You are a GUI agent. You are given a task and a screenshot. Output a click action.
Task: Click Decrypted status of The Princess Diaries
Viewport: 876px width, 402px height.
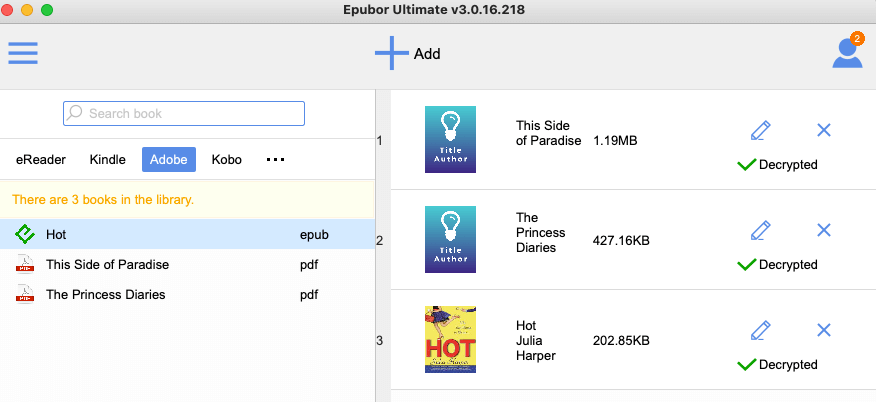(x=778, y=265)
